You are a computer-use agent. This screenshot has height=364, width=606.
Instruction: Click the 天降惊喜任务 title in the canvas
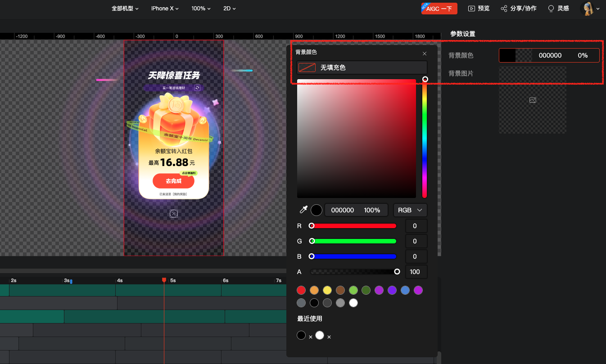pos(174,75)
